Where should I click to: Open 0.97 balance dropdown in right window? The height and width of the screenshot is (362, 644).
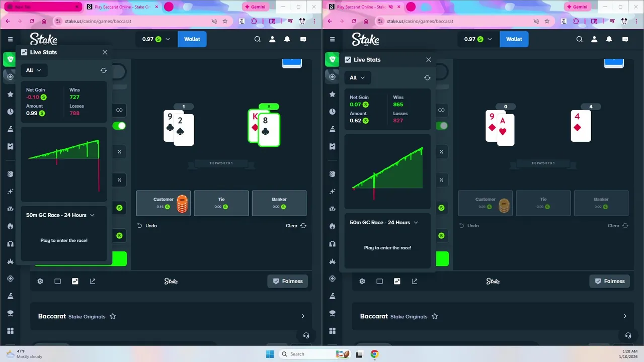coord(477,39)
